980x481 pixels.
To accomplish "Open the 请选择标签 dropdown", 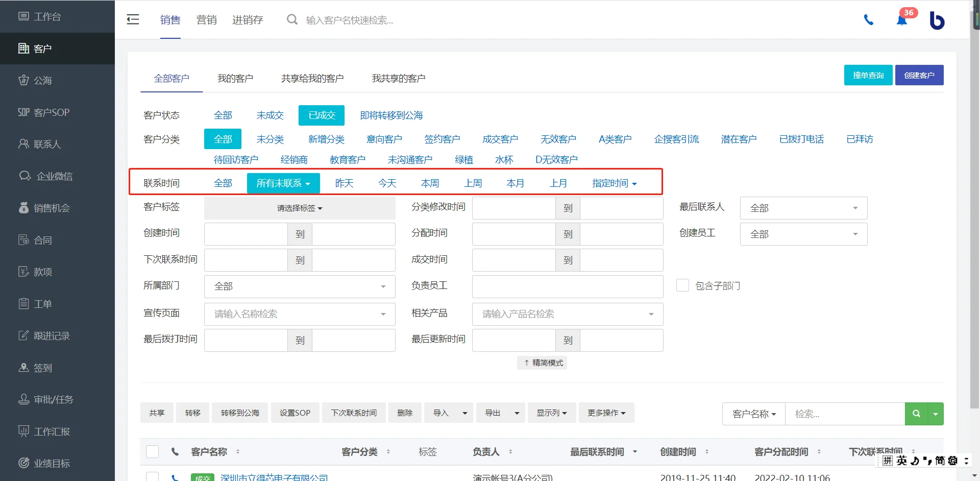I will point(300,208).
